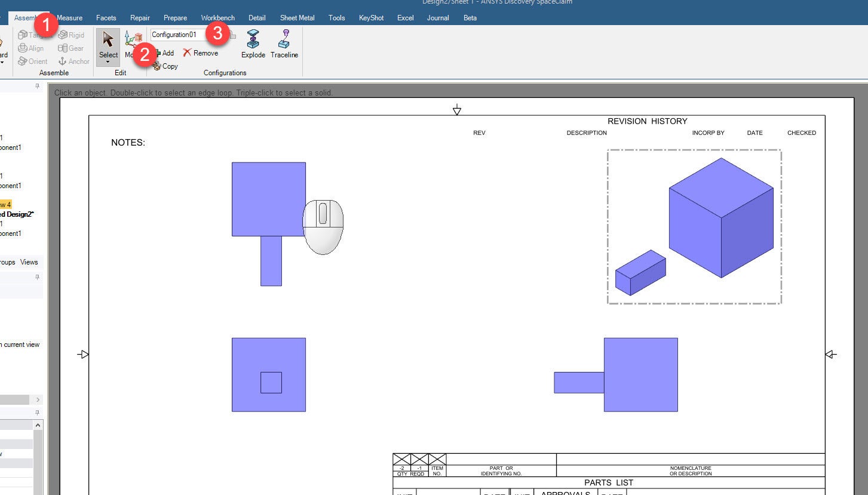Click the pin icon below the Views tab
This screenshot has width=868, height=495.
(x=37, y=277)
